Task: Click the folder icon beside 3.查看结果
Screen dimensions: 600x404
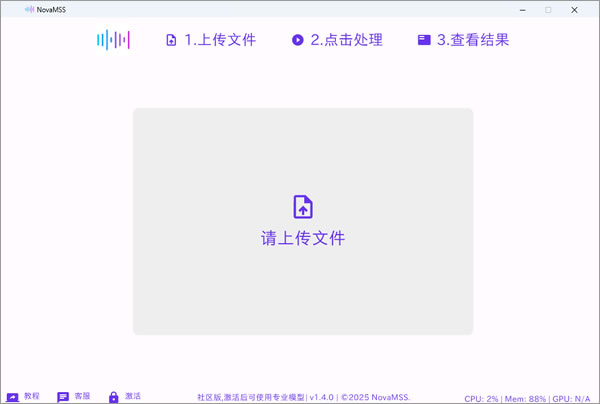Action: (x=424, y=40)
